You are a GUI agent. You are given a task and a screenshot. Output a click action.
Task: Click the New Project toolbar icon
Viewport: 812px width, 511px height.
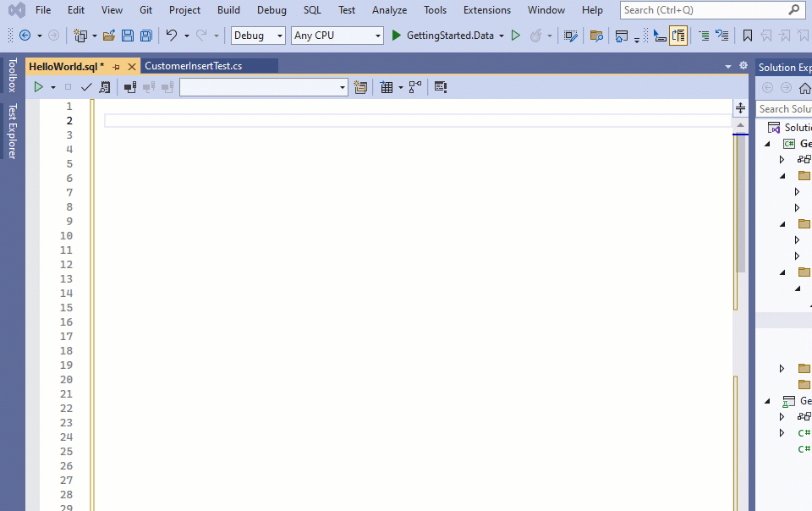pyautogui.click(x=80, y=36)
